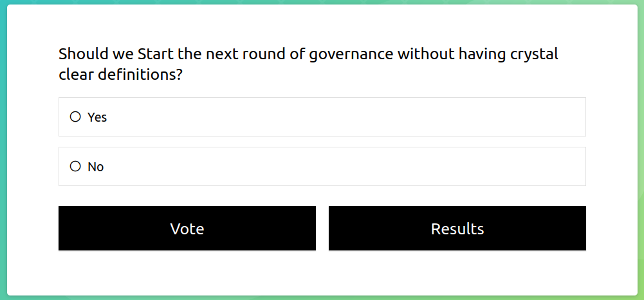Click the white "Results" text on the button
This screenshot has width=644, height=300.
point(457,229)
